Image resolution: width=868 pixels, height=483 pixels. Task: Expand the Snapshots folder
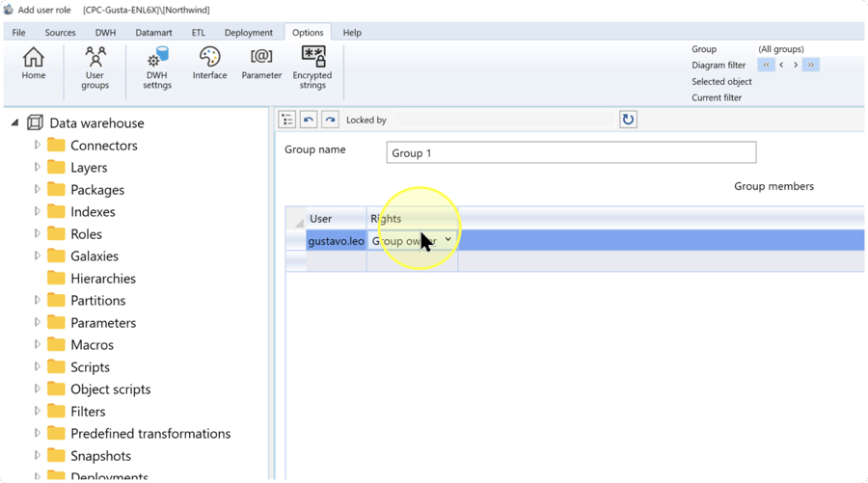pyautogui.click(x=37, y=455)
